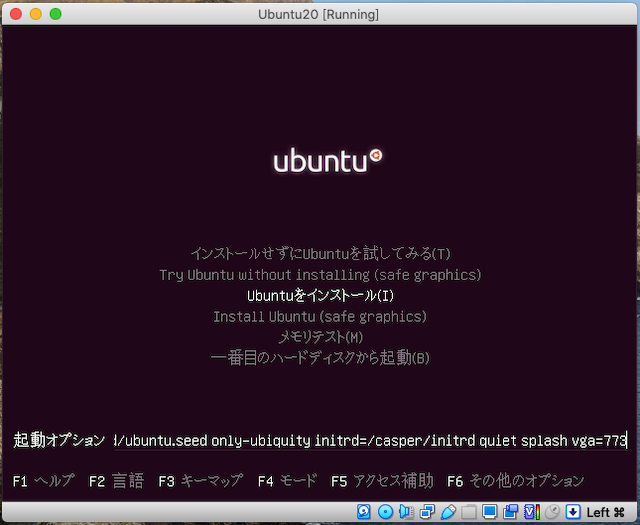Select Install Ubuntu (safe graphics) entry

click(x=320, y=316)
